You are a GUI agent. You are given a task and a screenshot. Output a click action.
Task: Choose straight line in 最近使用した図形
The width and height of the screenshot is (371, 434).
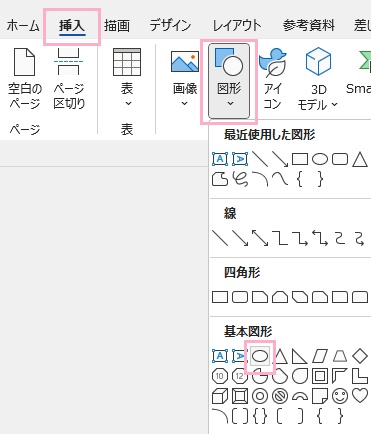pos(260,159)
